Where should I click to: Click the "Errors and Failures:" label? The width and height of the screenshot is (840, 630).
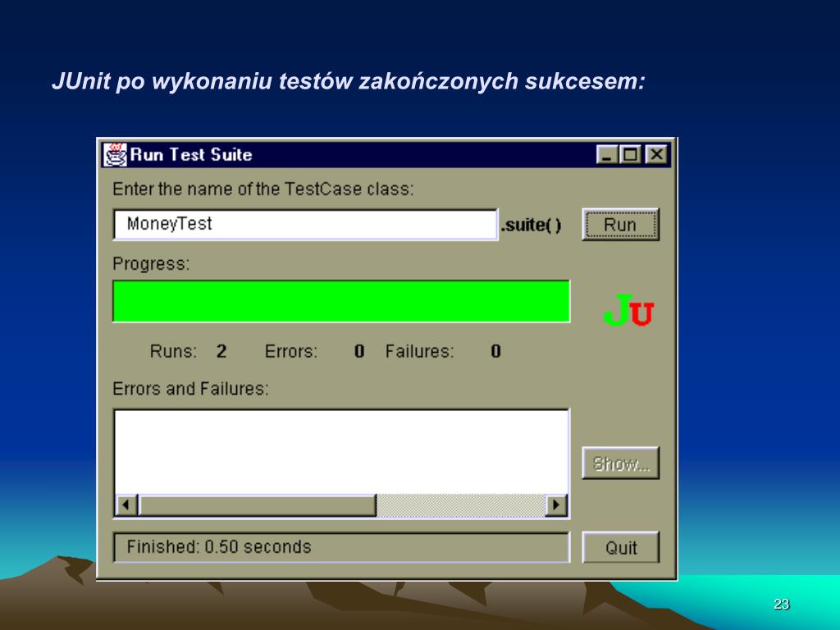[190, 388]
